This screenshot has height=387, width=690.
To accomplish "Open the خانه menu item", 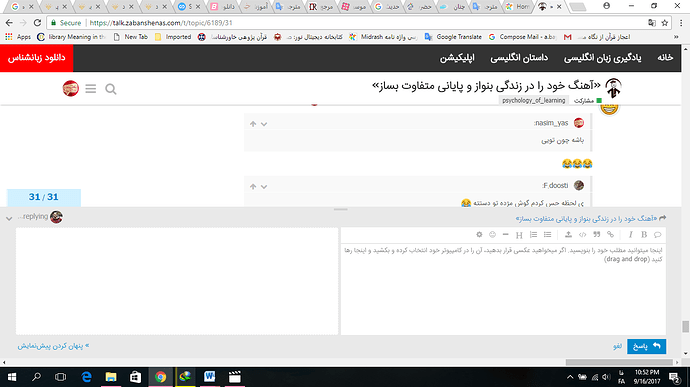I will coord(665,58).
